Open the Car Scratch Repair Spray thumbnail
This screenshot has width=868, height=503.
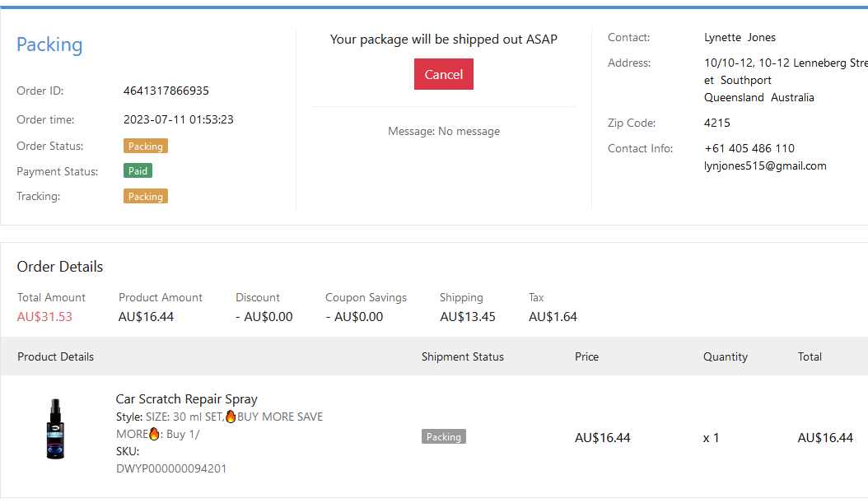(x=55, y=429)
